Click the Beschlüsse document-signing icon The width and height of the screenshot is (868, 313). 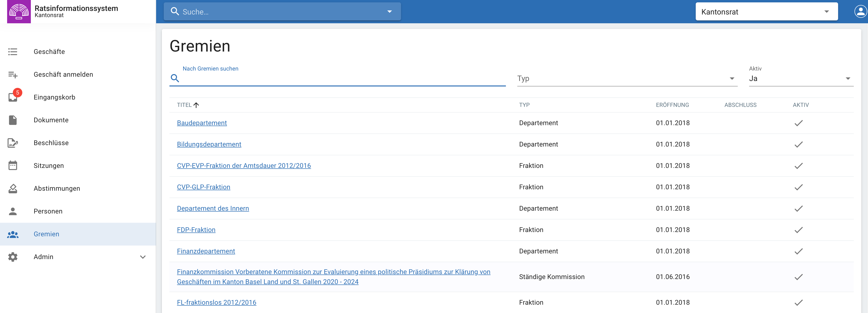pos(13,143)
